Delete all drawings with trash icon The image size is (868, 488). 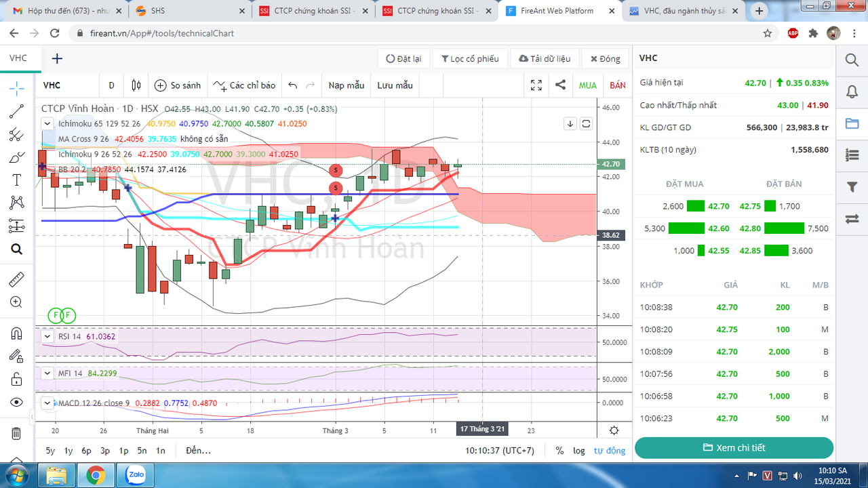coord(17,433)
